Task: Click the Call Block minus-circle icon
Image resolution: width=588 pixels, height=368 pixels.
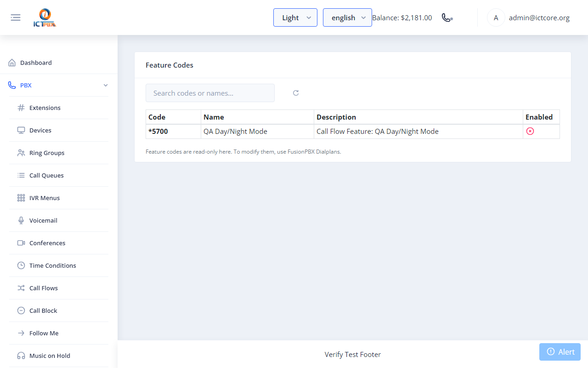Action: [21, 310]
